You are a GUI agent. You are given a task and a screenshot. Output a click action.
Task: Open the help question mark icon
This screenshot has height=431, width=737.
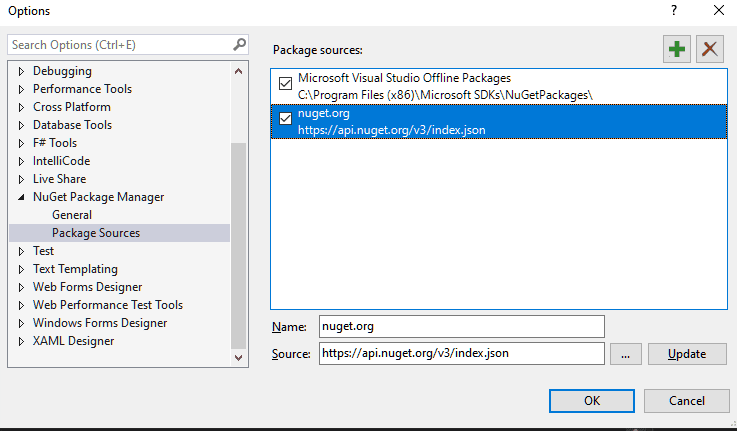coord(674,10)
